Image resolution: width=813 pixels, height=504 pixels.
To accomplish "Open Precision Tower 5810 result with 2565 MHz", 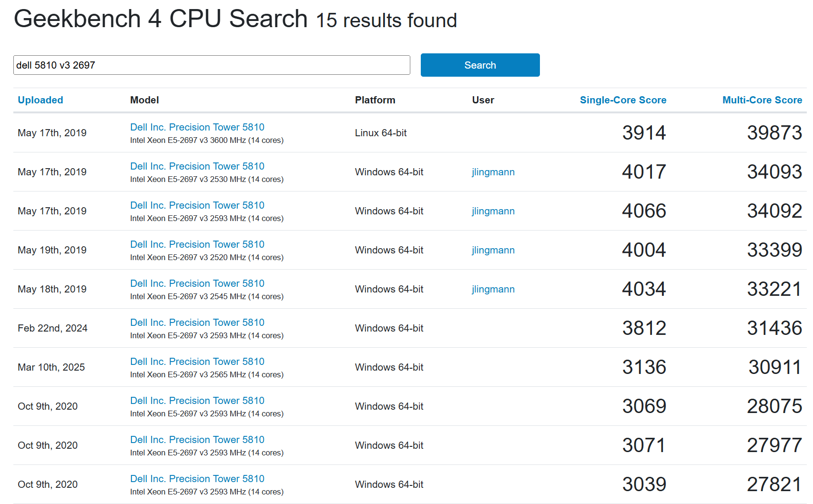I will click(197, 362).
